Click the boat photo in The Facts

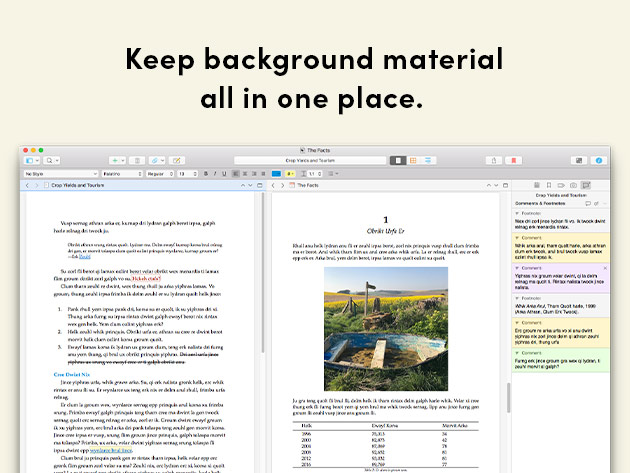click(386, 329)
